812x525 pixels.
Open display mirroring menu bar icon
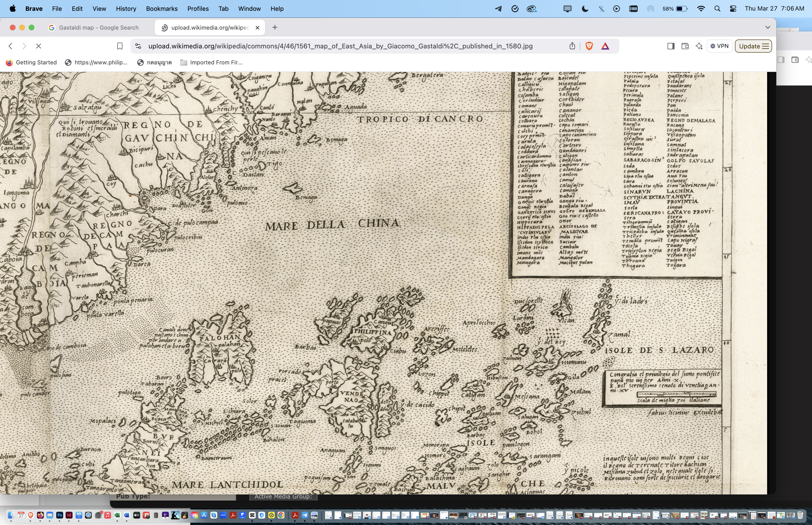[567, 8]
